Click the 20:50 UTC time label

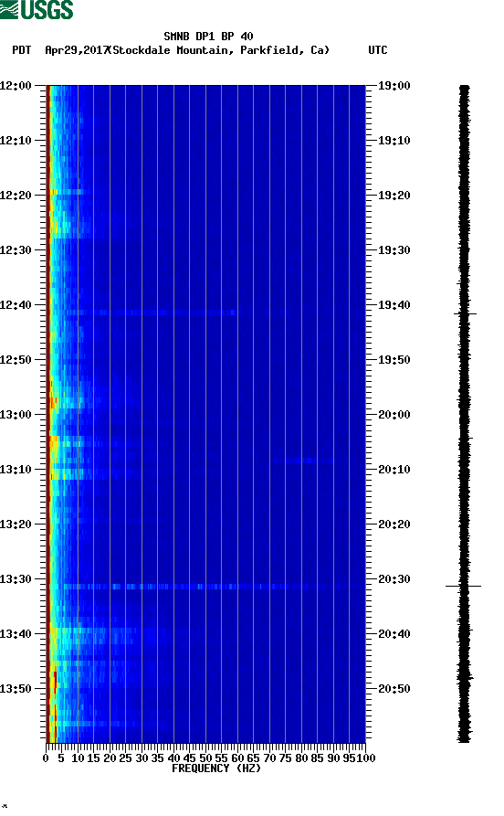394,689
